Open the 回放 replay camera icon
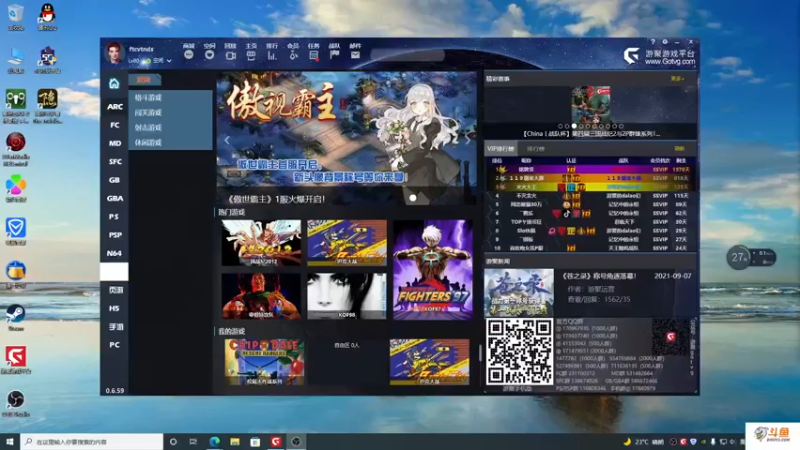Viewport: 800px width, 450px height. tap(231, 55)
